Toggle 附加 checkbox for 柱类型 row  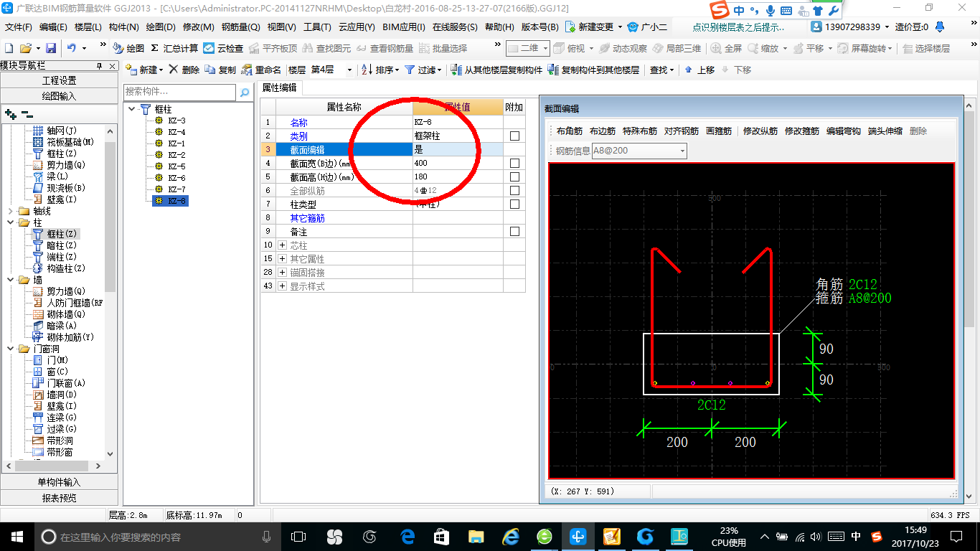tap(514, 204)
